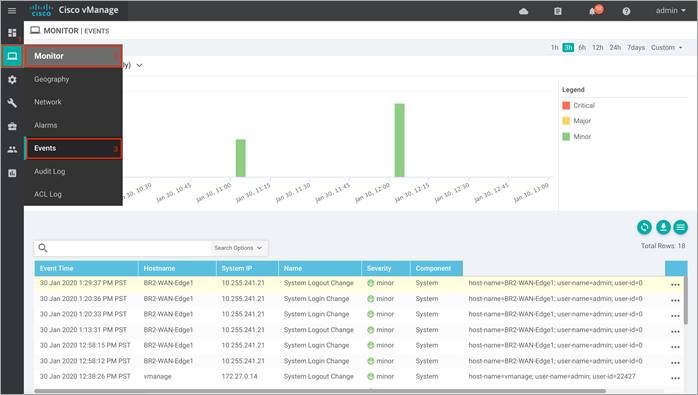The width and height of the screenshot is (698, 395).
Task: Click the green bar near 11:00
Action: tap(240, 158)
